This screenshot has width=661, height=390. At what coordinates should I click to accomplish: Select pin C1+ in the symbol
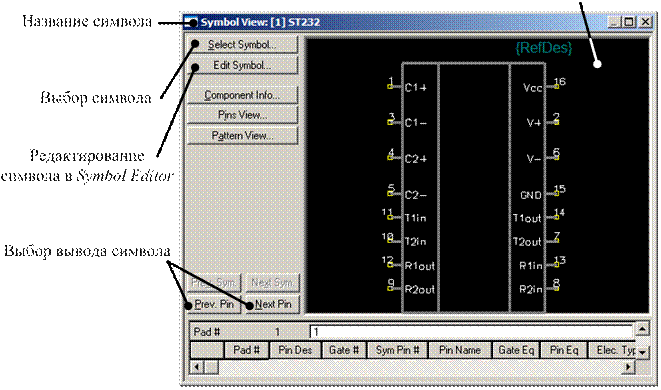(416, 88)
